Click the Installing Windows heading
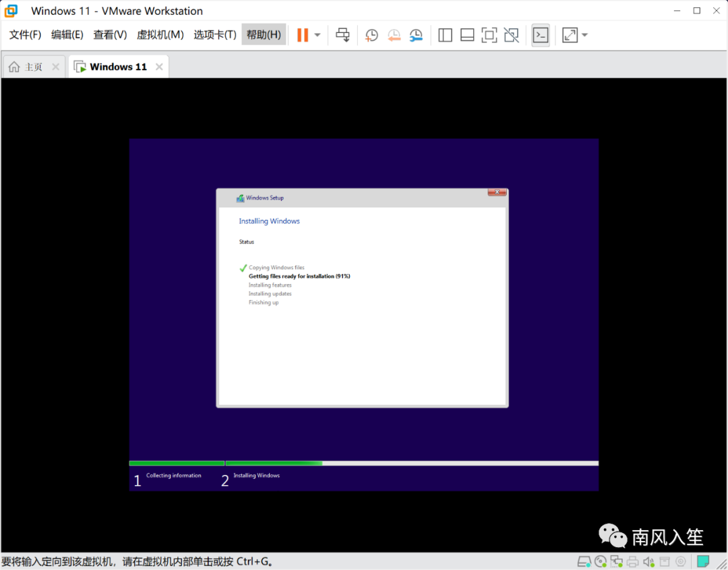 [269, 221]
